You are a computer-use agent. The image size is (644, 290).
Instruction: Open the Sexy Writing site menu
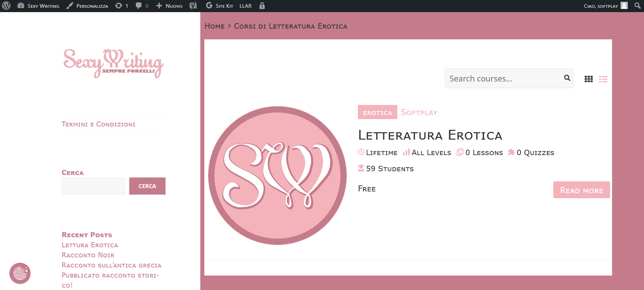tap(38, 6)
